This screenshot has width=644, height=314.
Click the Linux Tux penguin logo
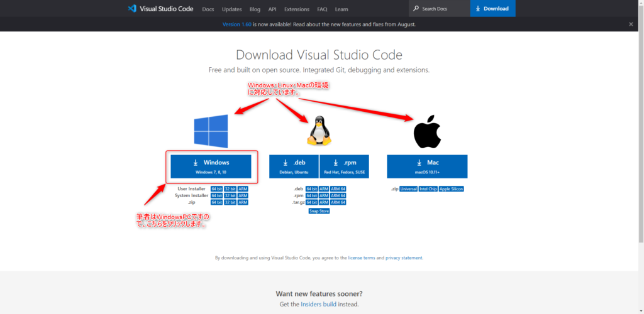pyautogui.click(x=319, y=131)
